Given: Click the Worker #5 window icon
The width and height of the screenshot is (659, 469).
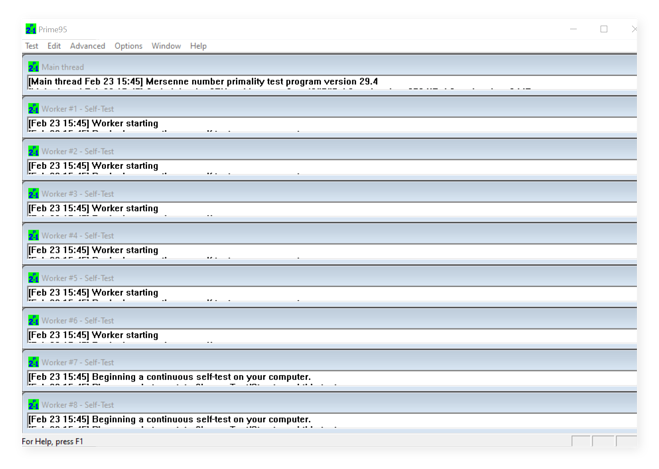Looking at the screenshot, I should [34, 278].
